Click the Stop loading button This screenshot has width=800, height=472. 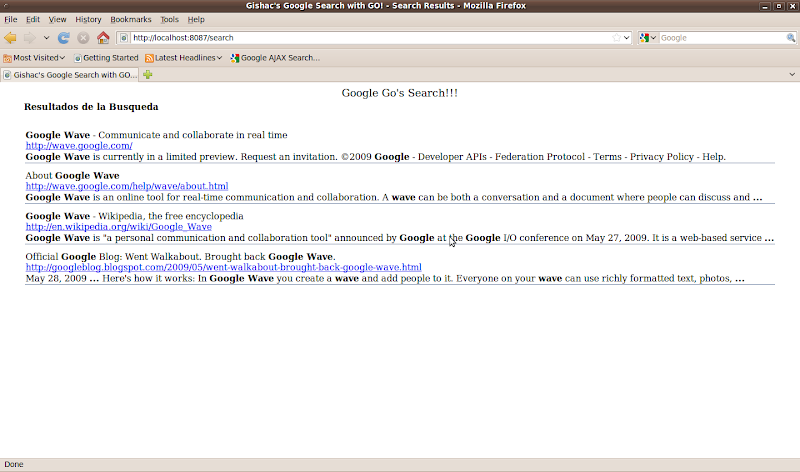click(x=83, y=38)
